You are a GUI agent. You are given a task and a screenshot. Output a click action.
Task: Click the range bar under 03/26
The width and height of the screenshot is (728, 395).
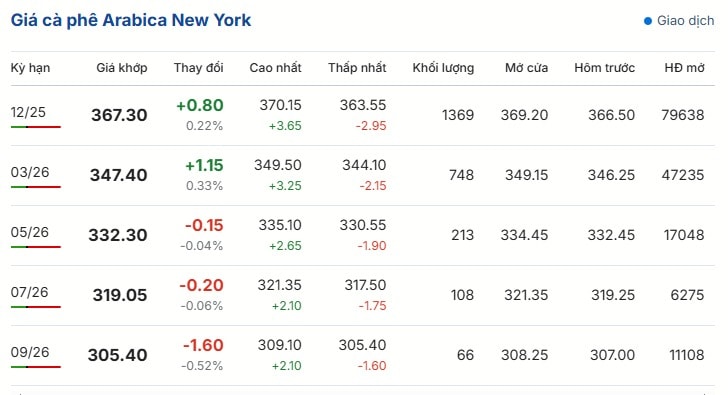coord(36,187)
